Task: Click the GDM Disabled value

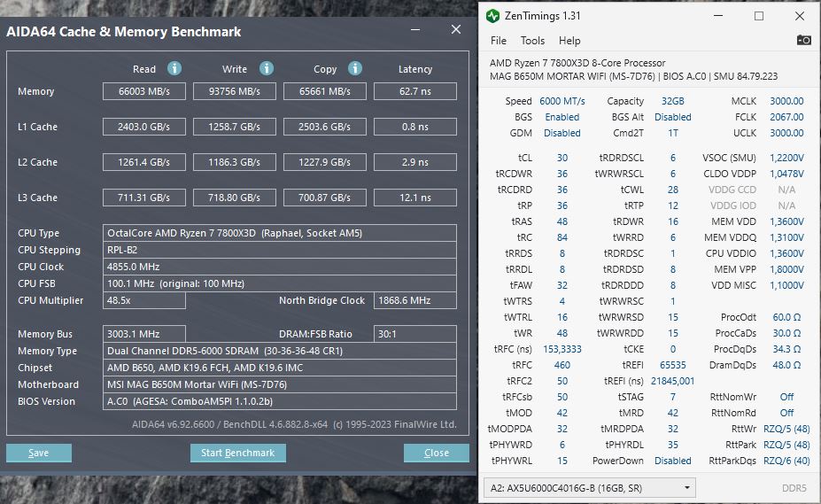Action: pyautogui.click(x=562, y=133)
